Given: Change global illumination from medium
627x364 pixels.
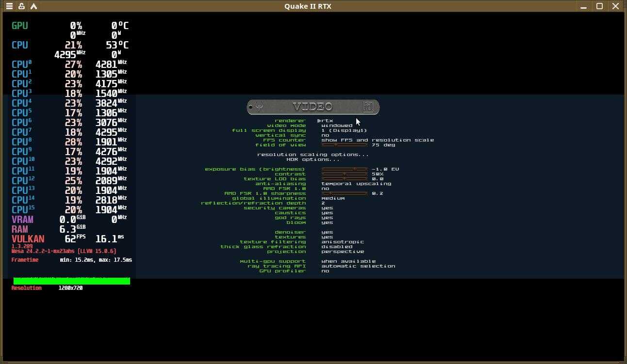Looking at the screenshot, I should point(333,198).
